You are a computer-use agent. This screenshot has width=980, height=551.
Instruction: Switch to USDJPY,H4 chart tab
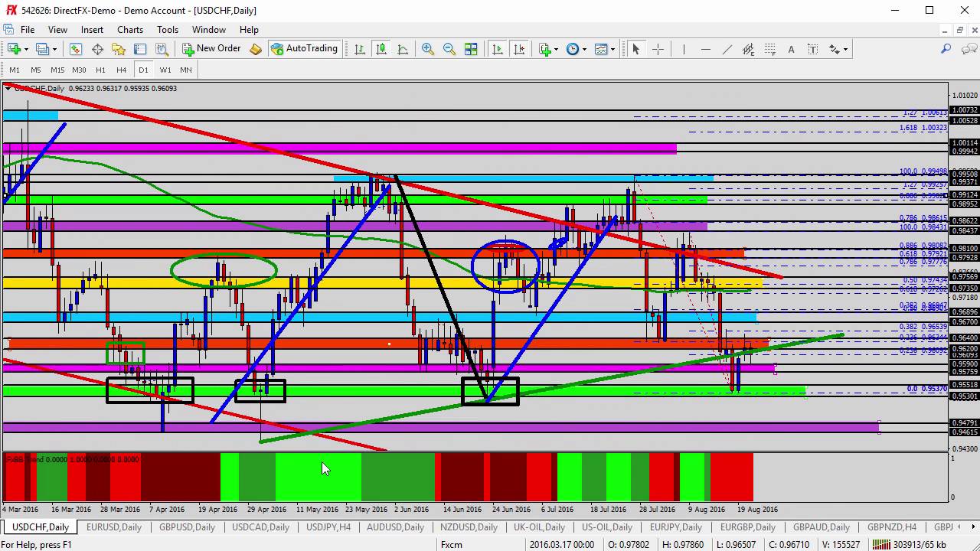click(x=328, y=527)
